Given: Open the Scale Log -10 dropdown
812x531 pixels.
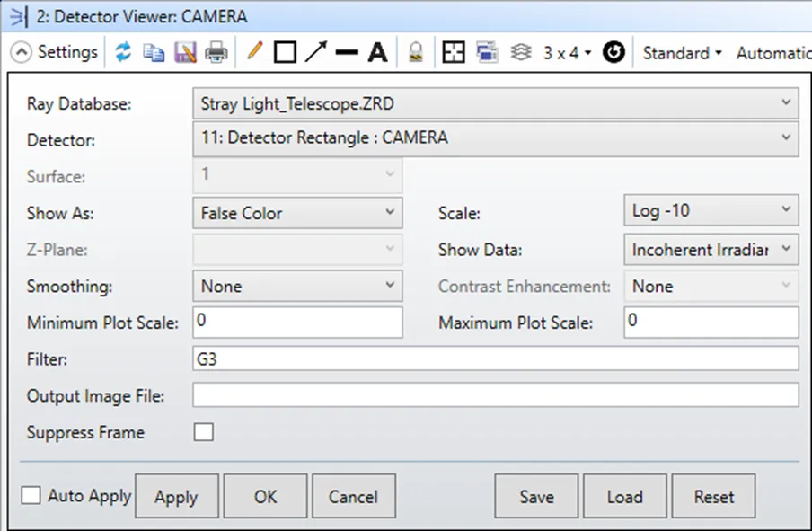Looking at the screenshot, I should 710,211.
